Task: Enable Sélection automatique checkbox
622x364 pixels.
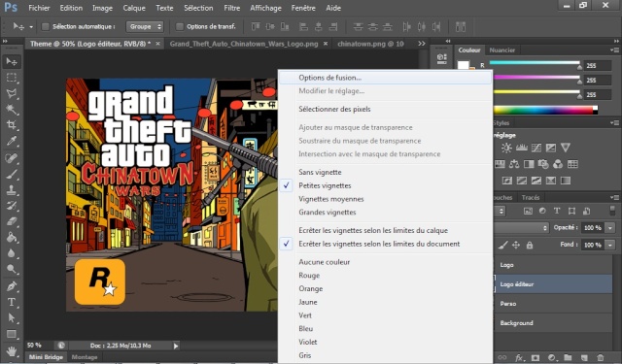Action: (x=46, y=26)
